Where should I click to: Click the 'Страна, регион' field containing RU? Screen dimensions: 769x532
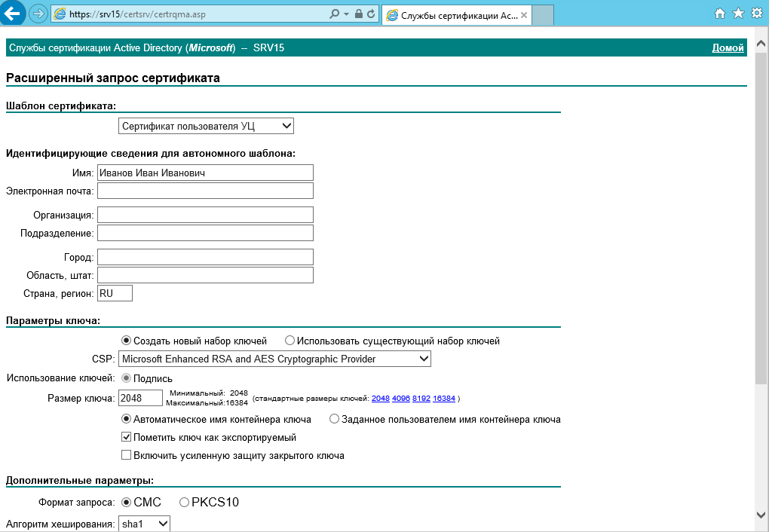pos(115,293)
